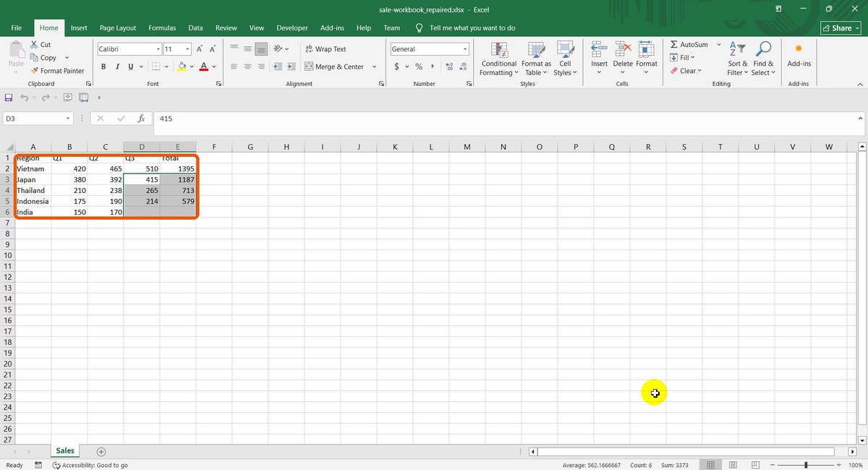Click the Orientation text angle icon

279,49
